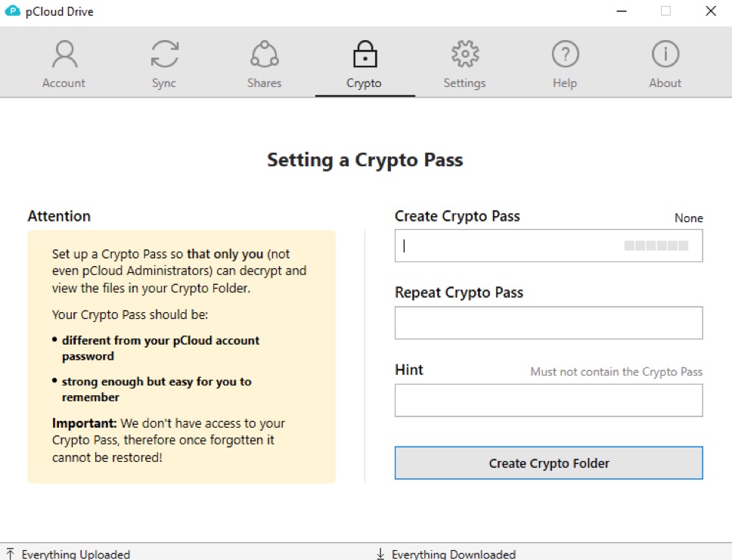Click the Settings tab label
The width and height of the screenshot is (732, 560).
click(464, 84)
